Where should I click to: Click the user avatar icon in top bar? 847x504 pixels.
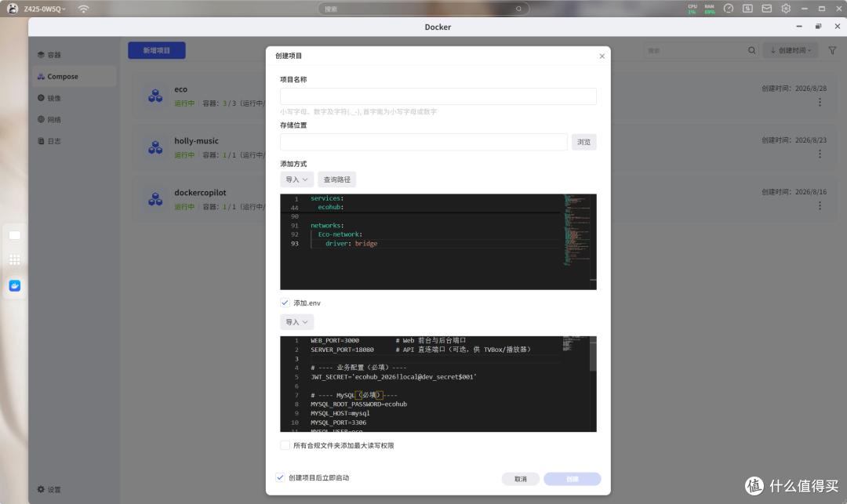13,9
